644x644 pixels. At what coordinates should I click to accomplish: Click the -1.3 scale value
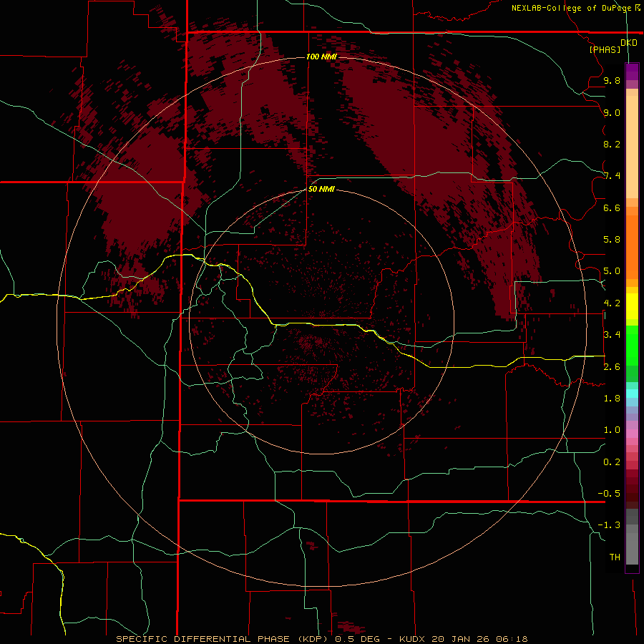pyautogui.click(x=609, y=525)
